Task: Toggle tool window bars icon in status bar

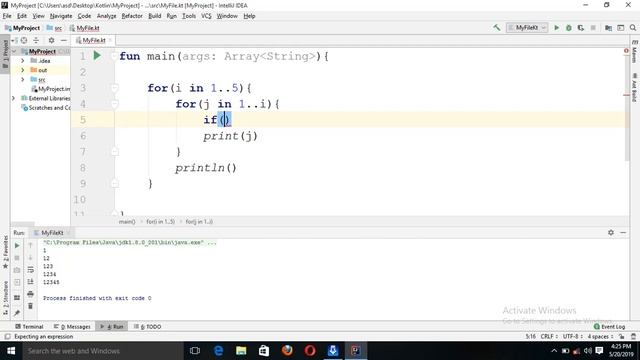Action: pyautogui.click(x=7, y=337)
